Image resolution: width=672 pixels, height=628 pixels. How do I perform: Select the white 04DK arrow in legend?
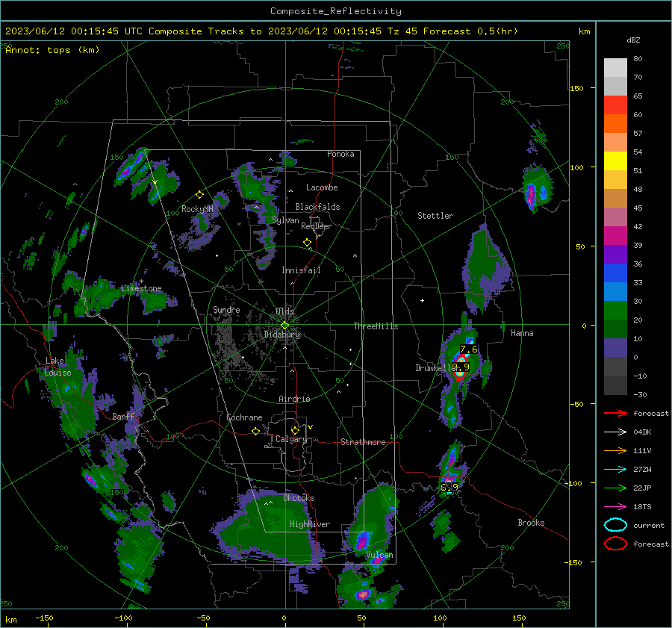tap(615, 432)
